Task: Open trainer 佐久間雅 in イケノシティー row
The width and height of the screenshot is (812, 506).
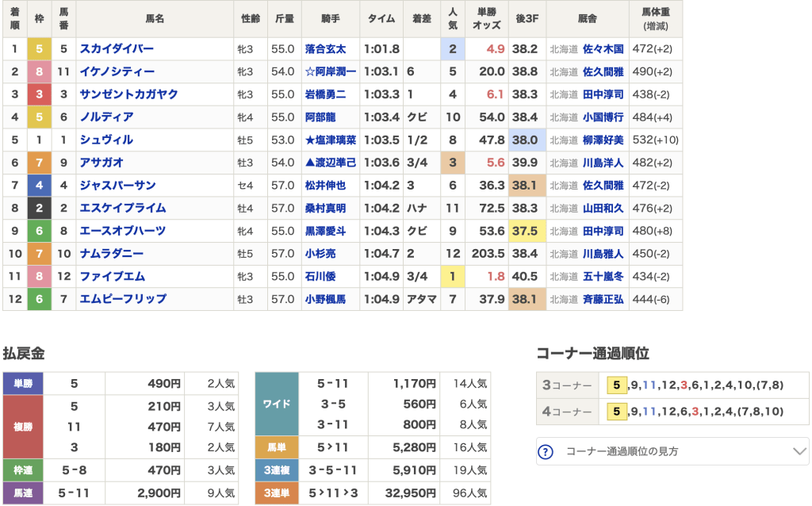Action: pos(603,71)
